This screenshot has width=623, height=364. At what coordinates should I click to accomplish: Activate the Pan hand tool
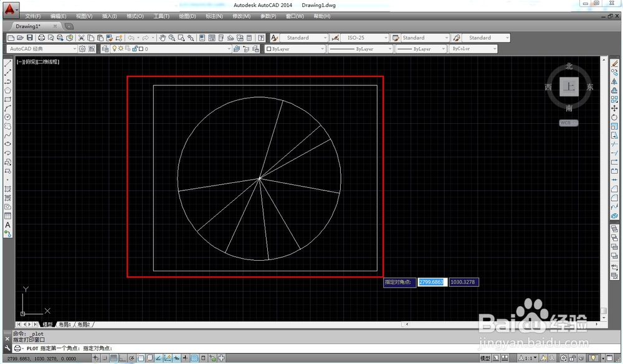tap(163, 38)
